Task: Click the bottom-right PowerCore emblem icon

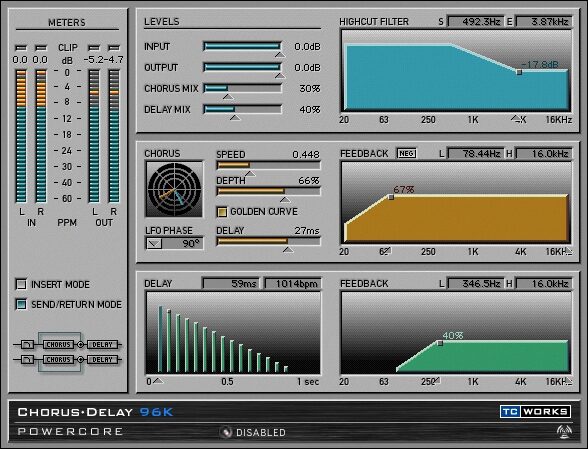Action: tap(564, 432)
